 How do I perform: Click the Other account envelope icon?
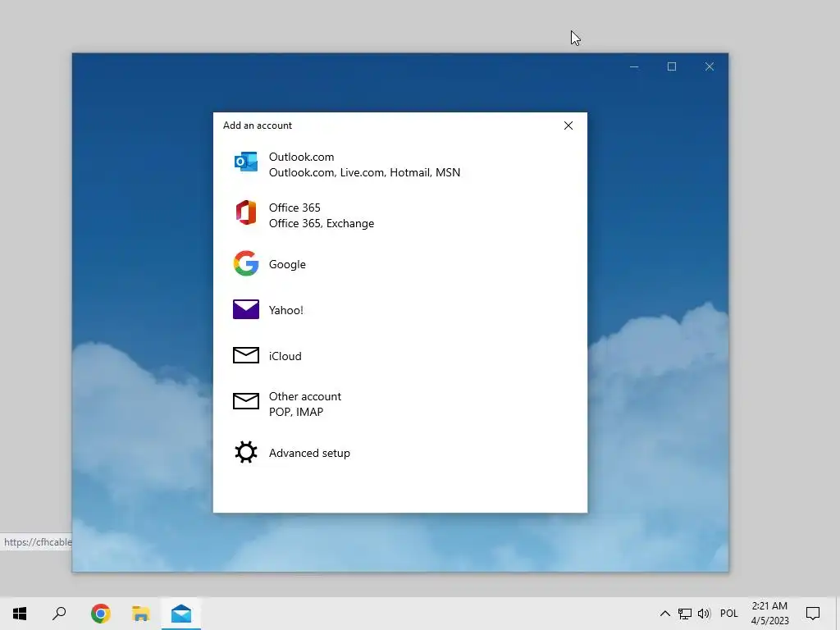click(x=246, y=400)
